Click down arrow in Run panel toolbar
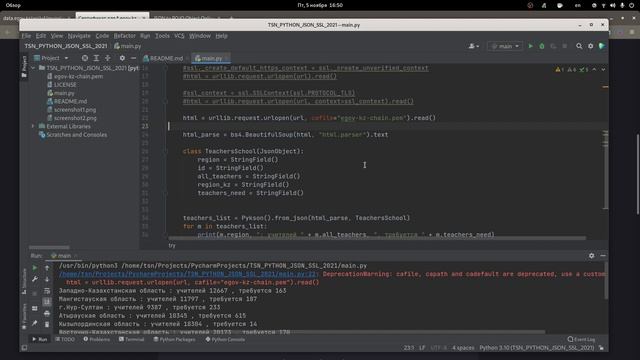Screen dimensions: 640x360 47,279
